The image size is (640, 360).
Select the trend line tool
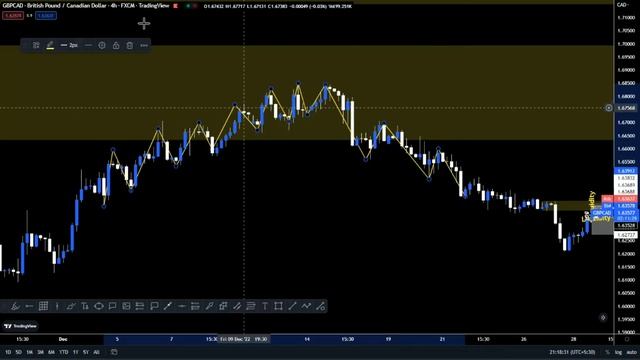[292, 306]
